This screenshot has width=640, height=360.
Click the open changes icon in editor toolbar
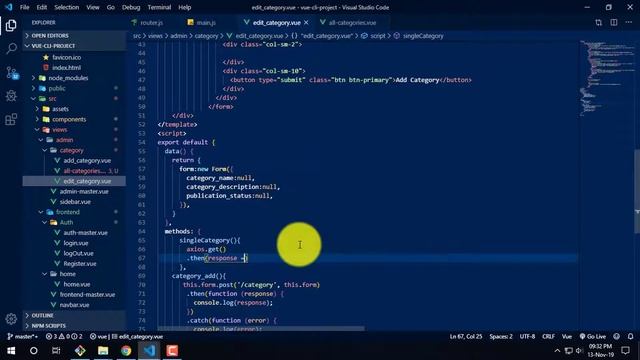(x=598, y=22)
